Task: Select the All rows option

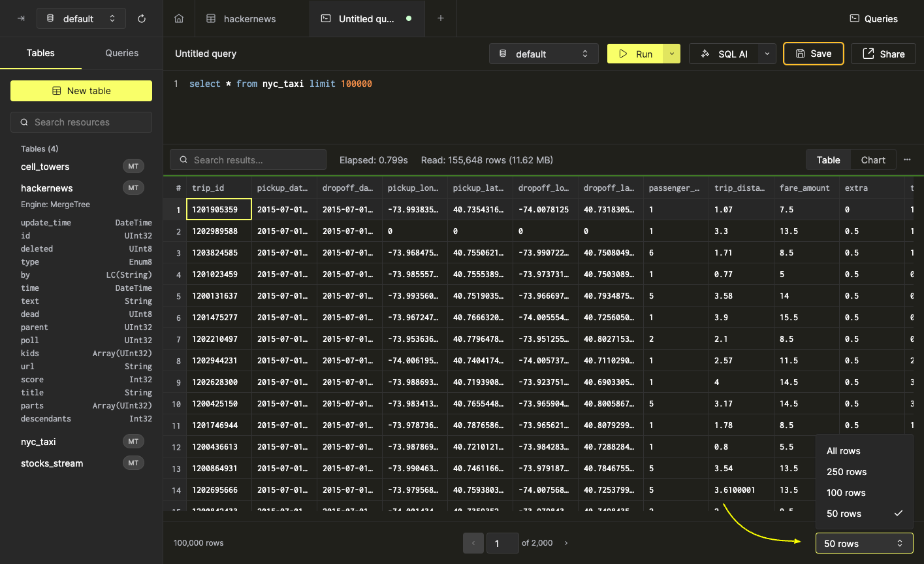Action: 843,451
